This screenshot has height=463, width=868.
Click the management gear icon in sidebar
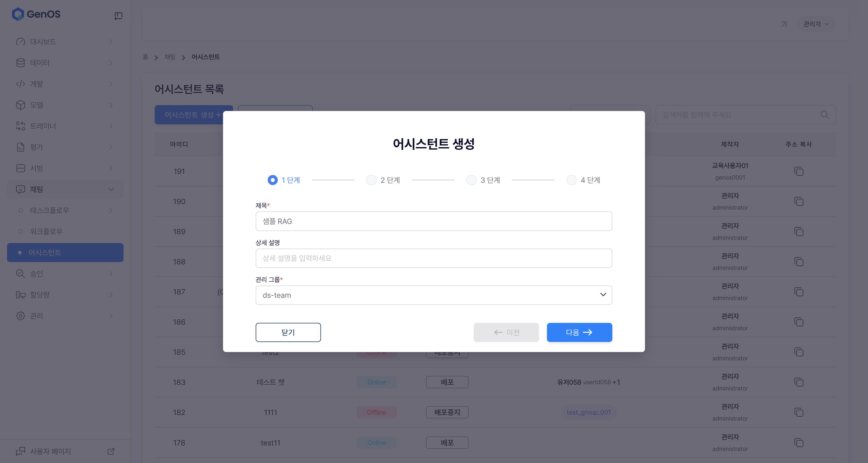pos(21,316)
